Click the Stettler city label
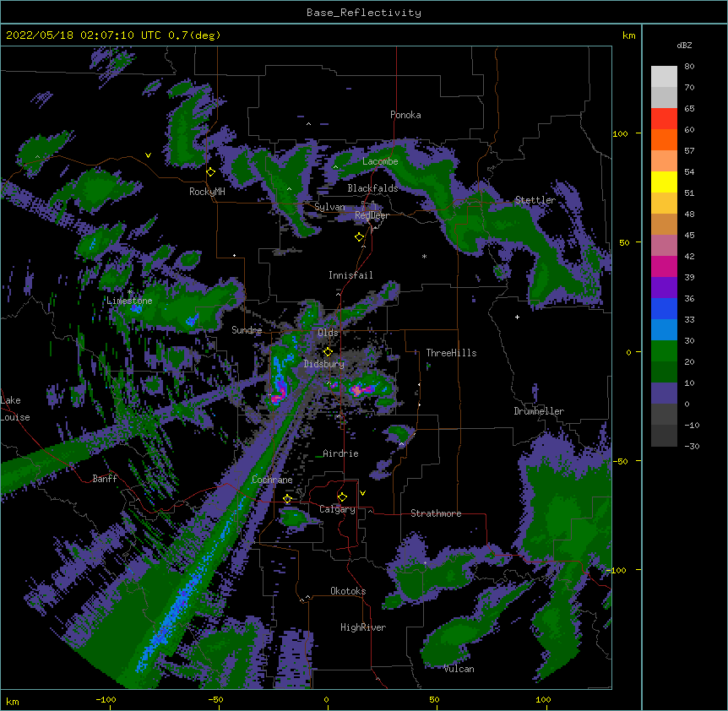The width and height of the screenshot is (728, 711). pyautogui.click(x=535, y=200)
